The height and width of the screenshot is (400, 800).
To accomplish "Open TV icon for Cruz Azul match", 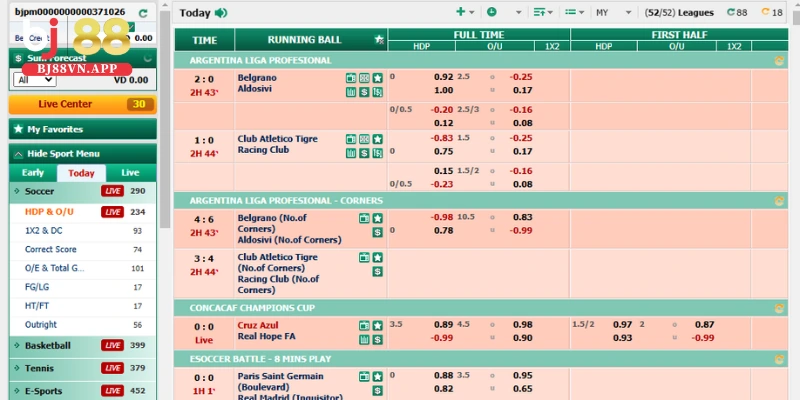I will [x=364, y=326].
